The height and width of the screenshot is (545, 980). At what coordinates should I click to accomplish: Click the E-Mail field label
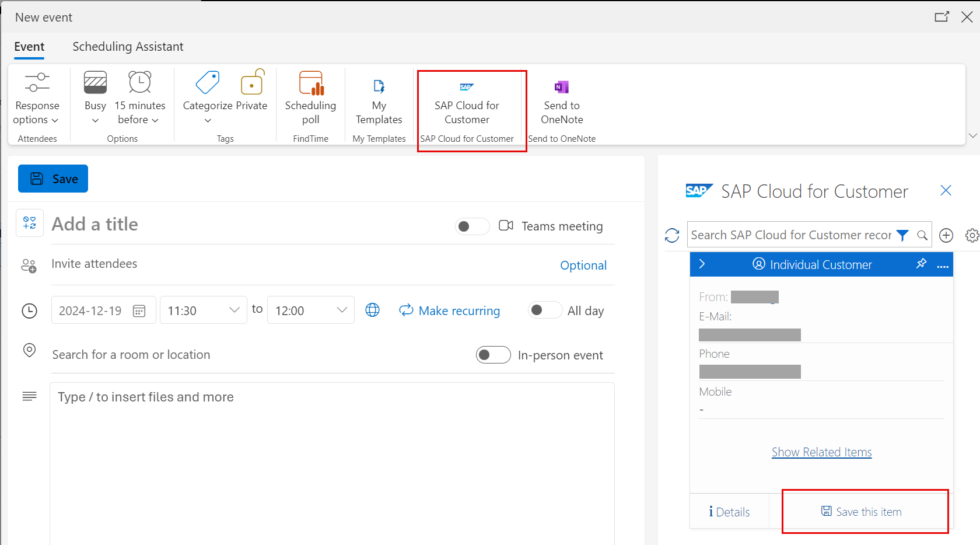click(x=715, y=316)
